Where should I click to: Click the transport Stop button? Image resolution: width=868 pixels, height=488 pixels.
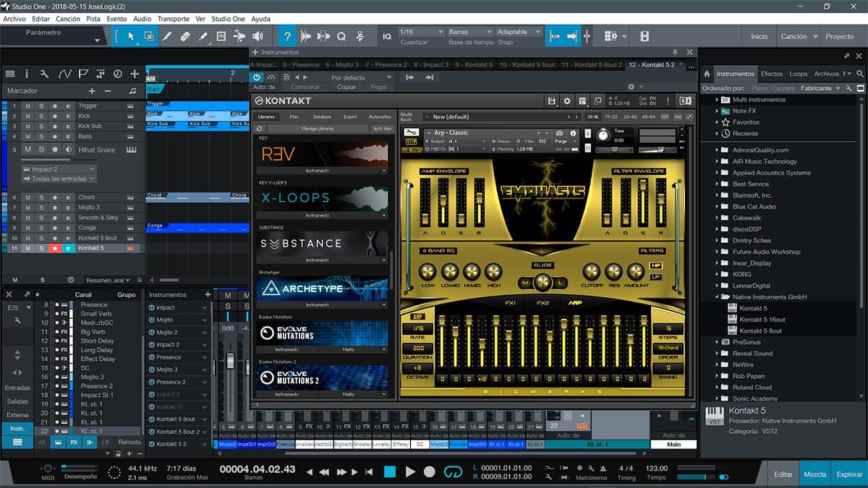coord(390,471)
